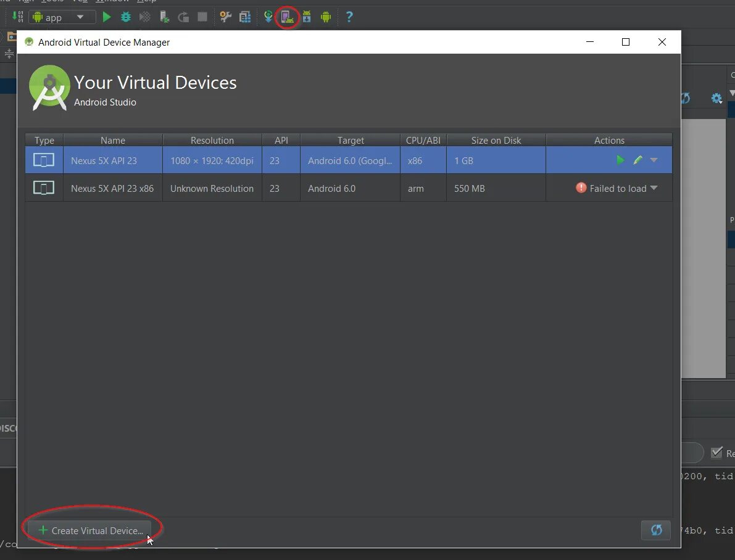735x560 pixels.
Task: Open the main toolbar Settings wrench icon
Action: [225, 17]
